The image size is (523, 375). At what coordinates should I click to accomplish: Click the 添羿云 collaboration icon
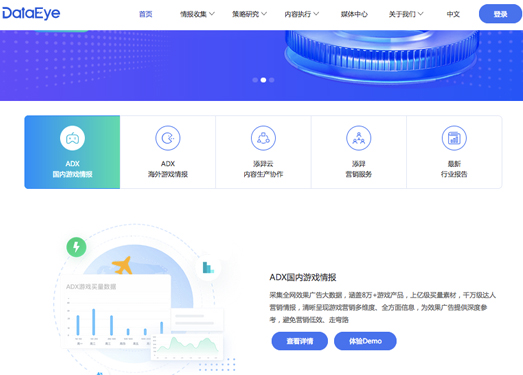263,138
